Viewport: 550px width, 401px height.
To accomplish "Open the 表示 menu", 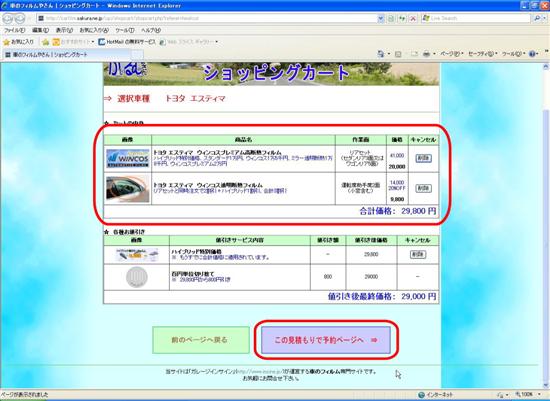I will pos(64,31).
